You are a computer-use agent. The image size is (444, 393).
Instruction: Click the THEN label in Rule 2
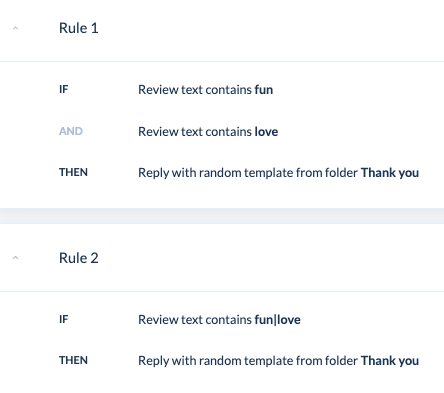73,360
